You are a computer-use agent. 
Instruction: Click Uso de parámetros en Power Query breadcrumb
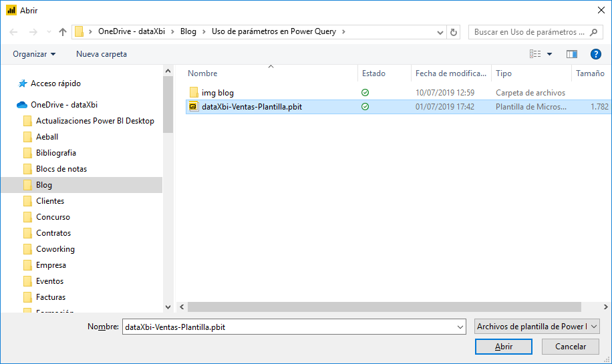coord(274,31)
